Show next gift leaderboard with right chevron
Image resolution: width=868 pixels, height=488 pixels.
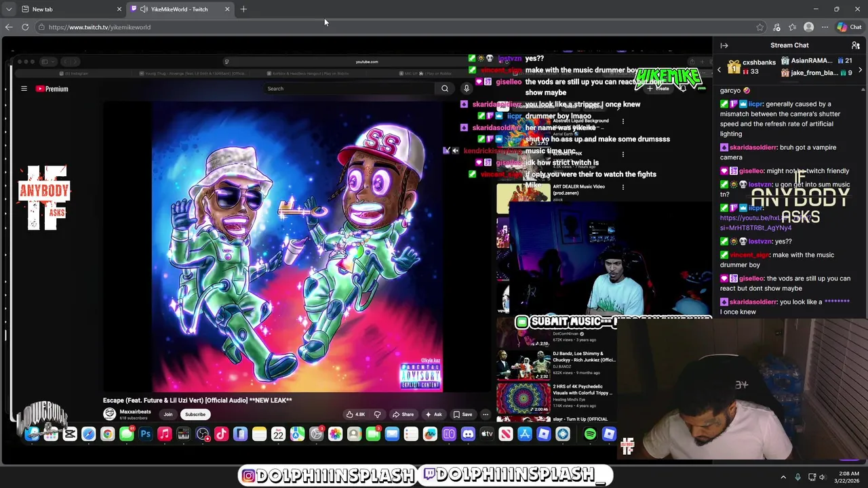pyautogui.click(x=860, y=70)
